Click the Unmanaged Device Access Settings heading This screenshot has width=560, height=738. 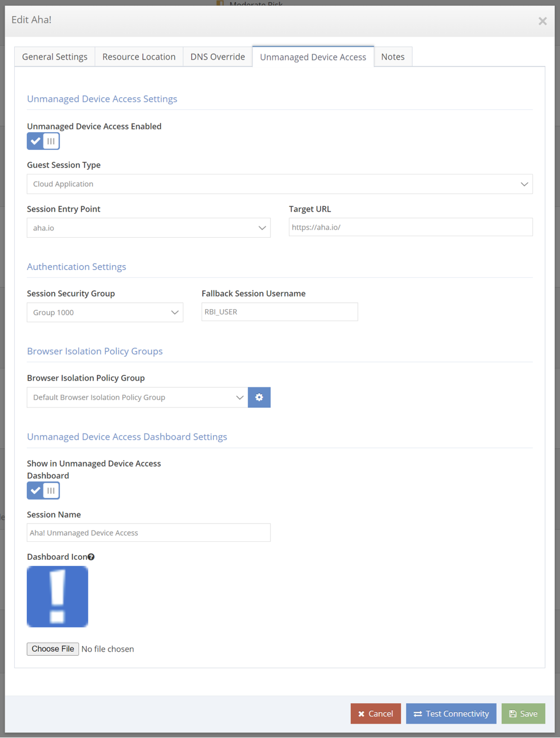102,99
